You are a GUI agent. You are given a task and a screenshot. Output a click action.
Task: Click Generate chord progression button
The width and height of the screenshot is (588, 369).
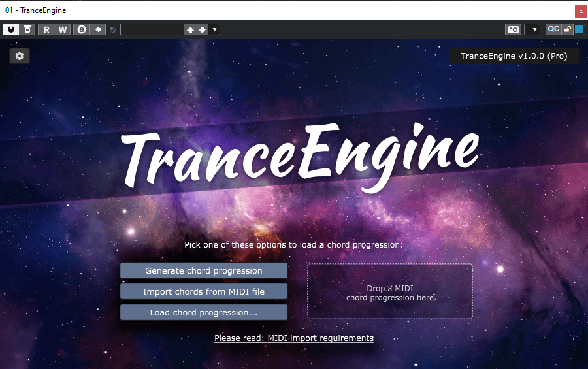pos(204,270)
